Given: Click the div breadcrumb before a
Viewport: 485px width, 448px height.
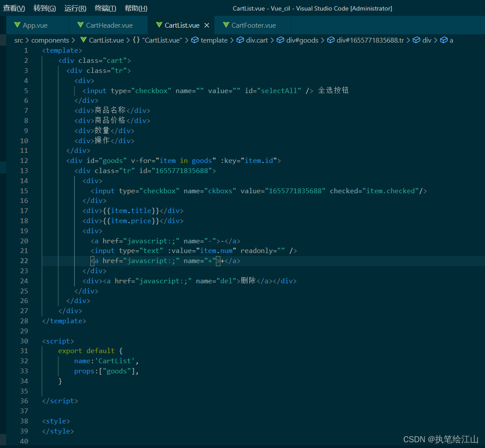Looking at the screenshot, I should (x=427, y=40).
